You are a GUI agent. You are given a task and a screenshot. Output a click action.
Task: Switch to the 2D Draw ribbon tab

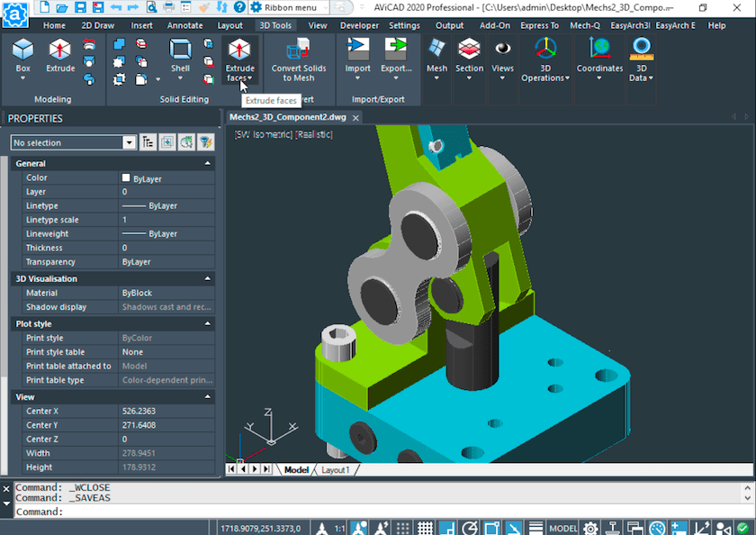point(96,25)
